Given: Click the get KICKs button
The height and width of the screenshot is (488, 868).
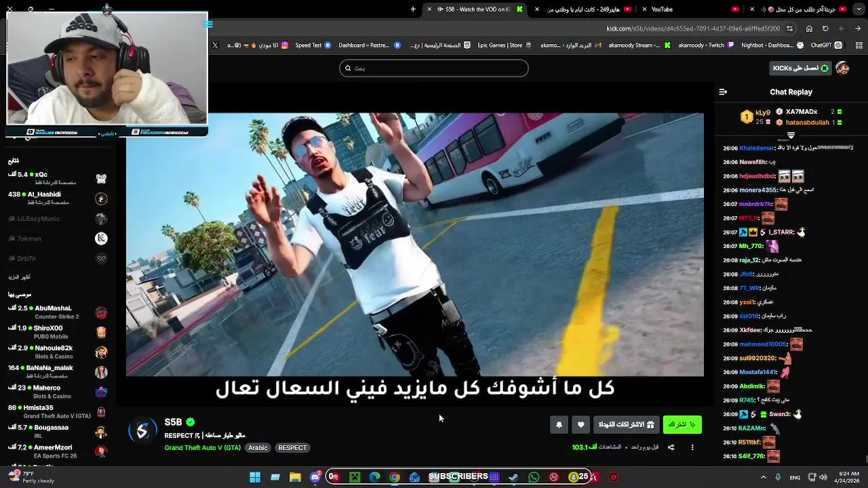Looking at the screenshot, I should 801,68.
